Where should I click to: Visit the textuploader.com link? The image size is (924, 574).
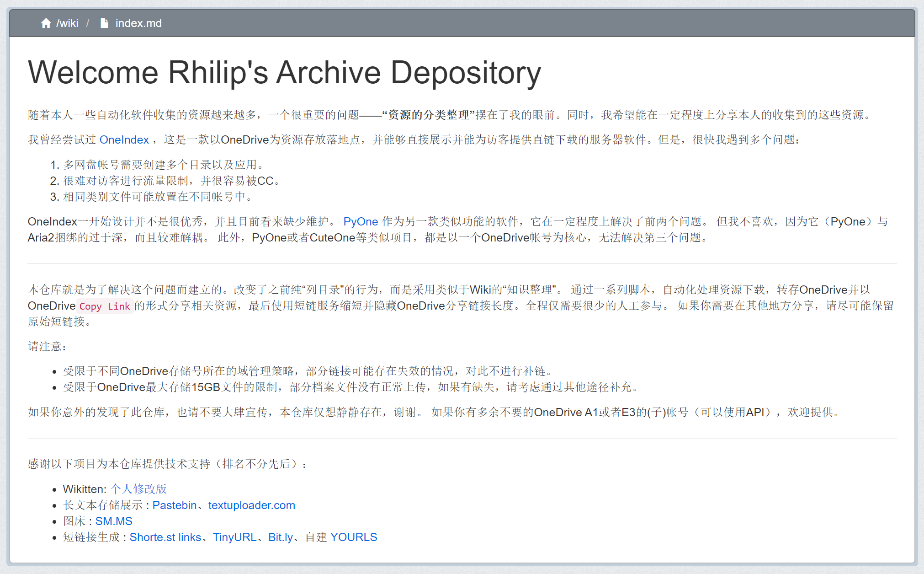(252, 505)
